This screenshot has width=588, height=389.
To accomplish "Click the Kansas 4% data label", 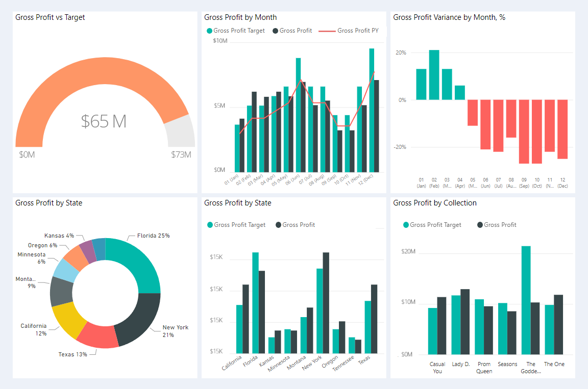I will tap(59, 236).
